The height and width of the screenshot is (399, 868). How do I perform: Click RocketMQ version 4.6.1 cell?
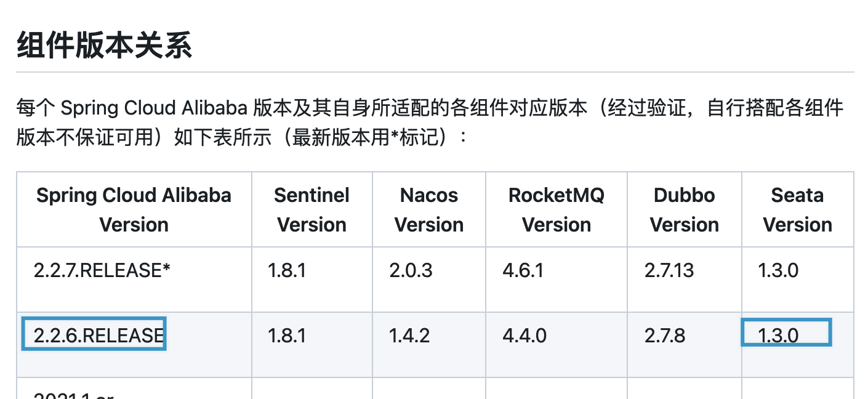[x=523, y=270]
